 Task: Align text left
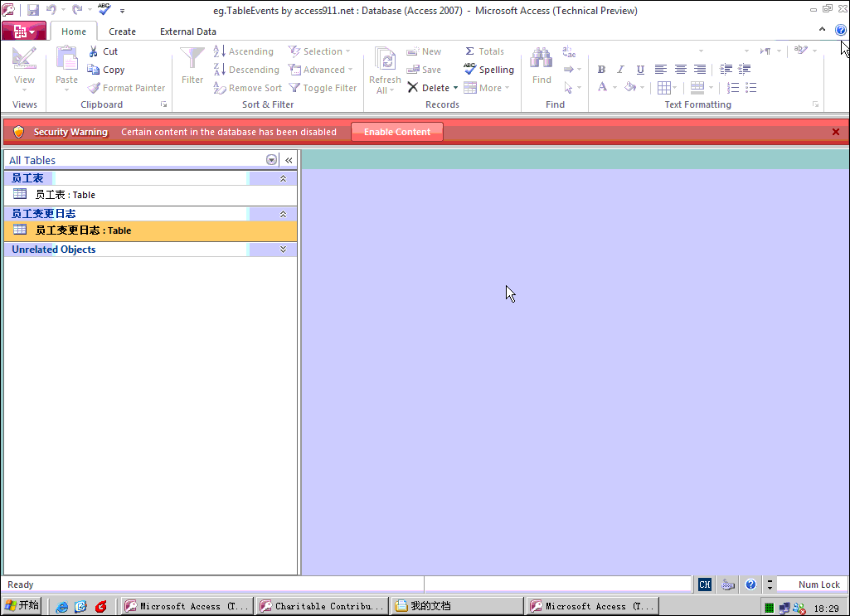[660, 70]
